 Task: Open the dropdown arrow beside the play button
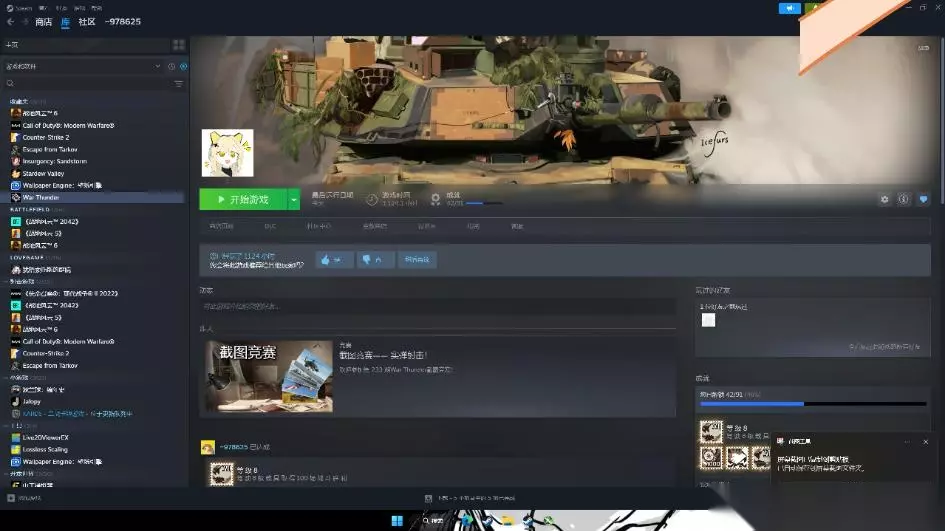(x=294, y=200)
